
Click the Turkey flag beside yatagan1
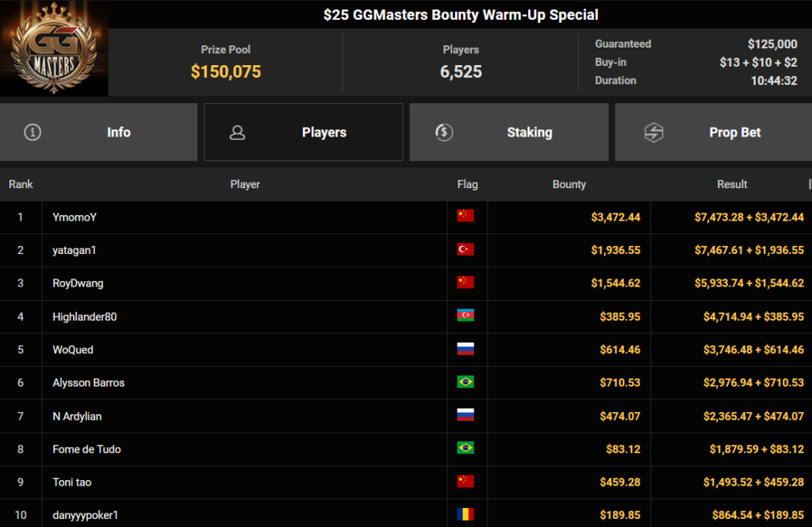(x=465, y=250)
